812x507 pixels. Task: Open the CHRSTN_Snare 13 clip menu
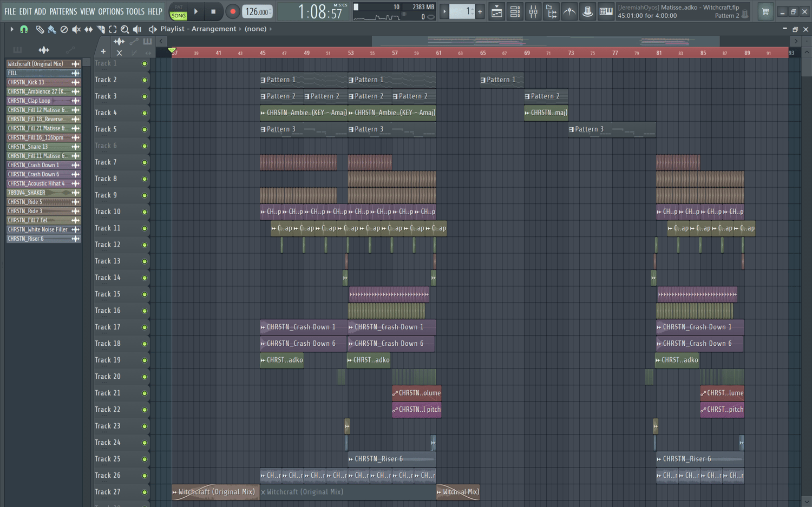75,147
